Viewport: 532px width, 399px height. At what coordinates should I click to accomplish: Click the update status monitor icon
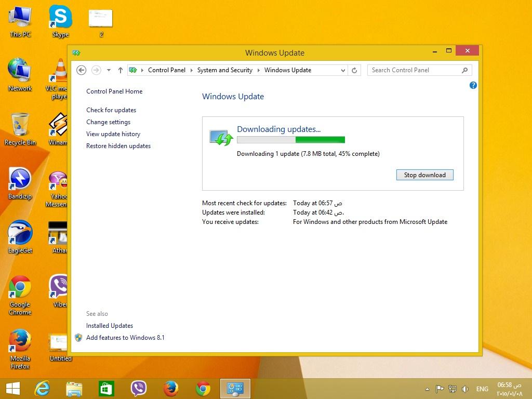click(x=221, y=137)
